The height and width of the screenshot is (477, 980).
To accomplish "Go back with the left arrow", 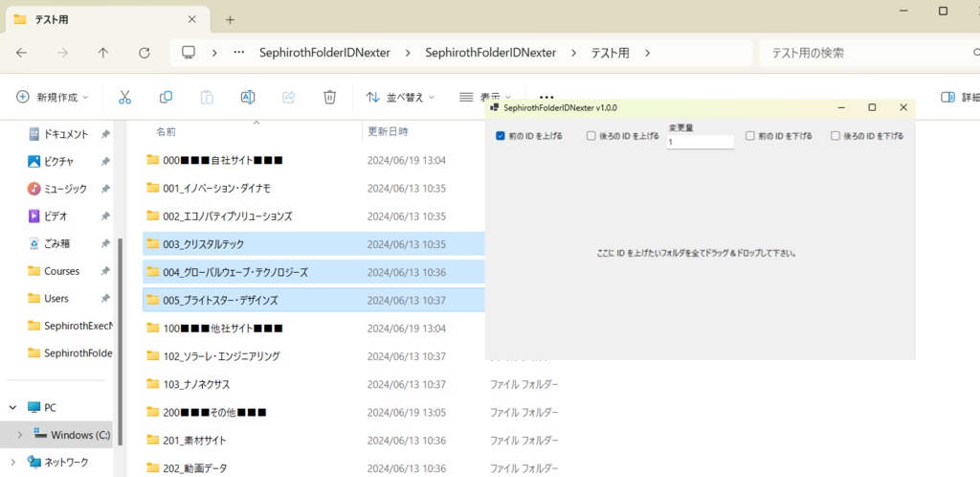I will 21,53.
